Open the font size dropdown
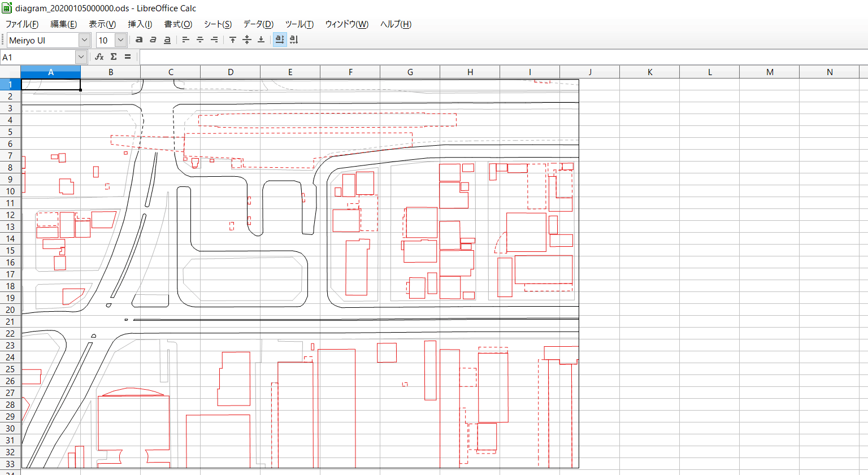Viewport: 868px width, 475px height. pos(120,40)
